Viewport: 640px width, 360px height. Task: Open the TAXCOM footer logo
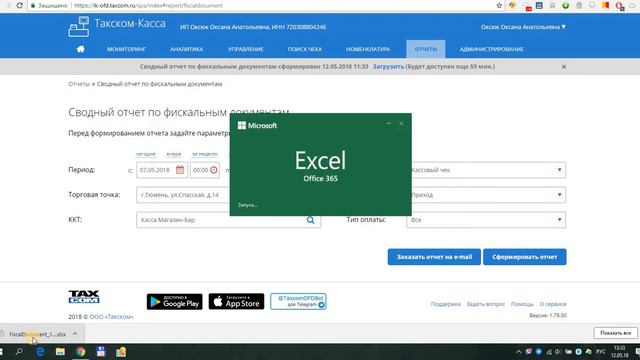(x=84, y=297)
